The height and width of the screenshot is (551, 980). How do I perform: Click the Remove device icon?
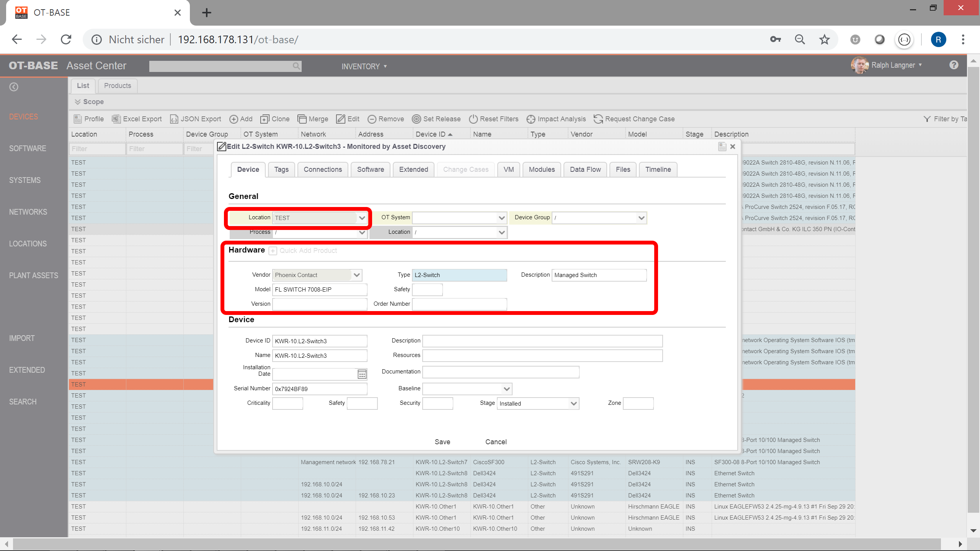[x=372, y=119]
